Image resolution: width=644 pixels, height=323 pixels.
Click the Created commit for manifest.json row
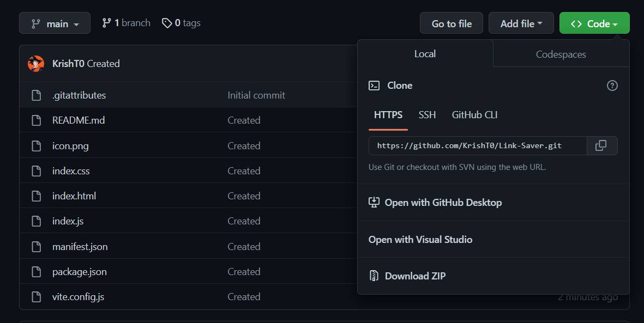pyautogui.click(x=244, y=247)
